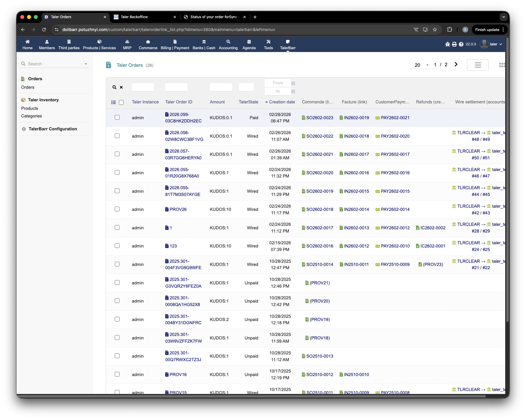
Task: Click the search magnifier icon in filter row
Action: pyautogui.click(x=114, y=87)
